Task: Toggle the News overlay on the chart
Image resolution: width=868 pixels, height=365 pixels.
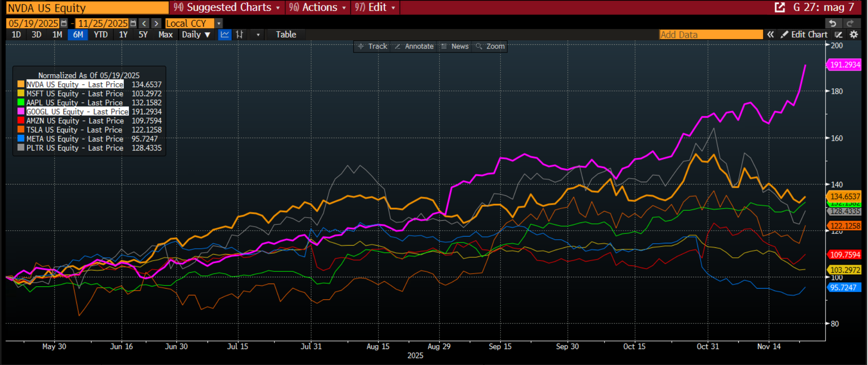Action: click(x=455, y=46)
